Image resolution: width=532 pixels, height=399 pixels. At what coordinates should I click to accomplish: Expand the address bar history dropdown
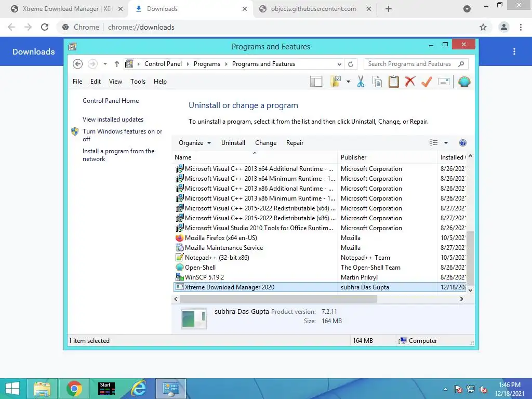(x=339, y=64)
